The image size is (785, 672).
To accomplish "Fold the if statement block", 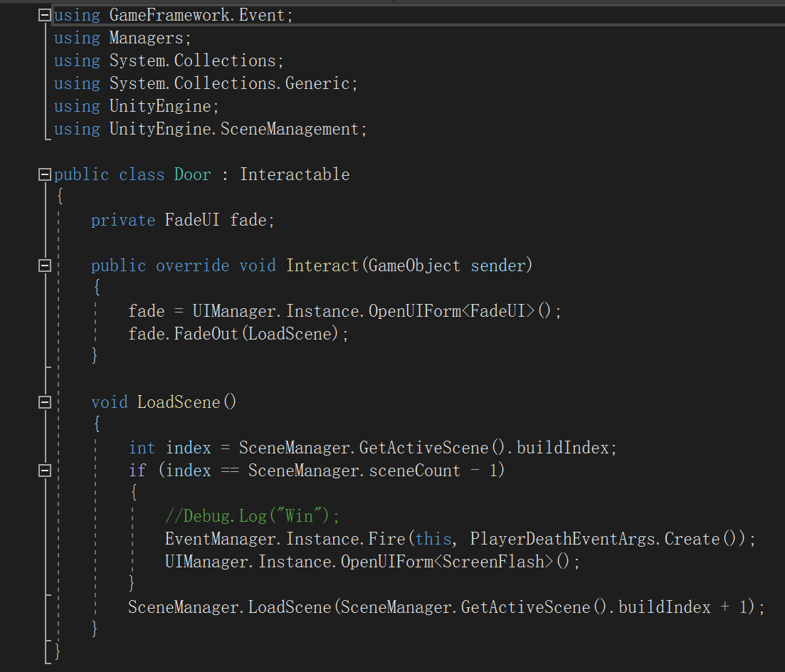I will (x=45, y=471).
